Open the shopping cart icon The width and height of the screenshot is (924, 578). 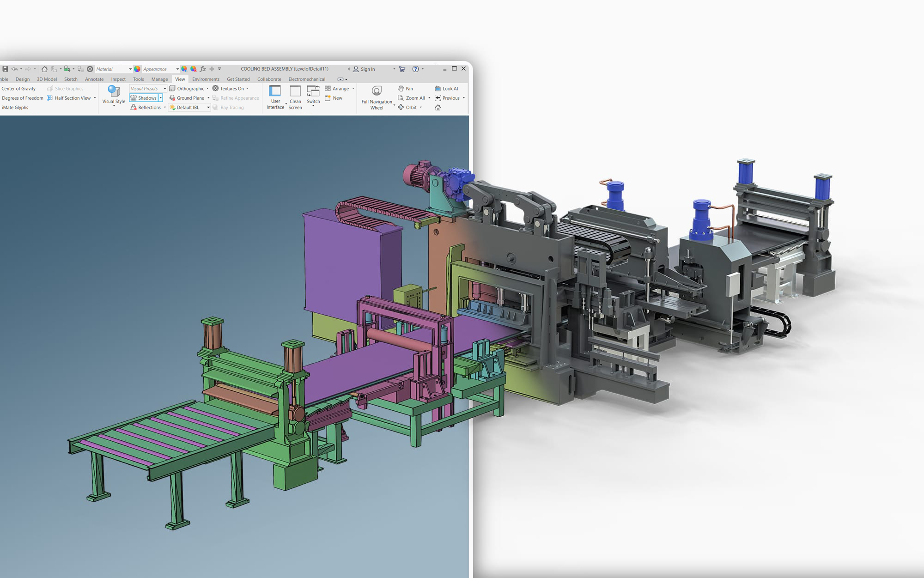point(402,69)
